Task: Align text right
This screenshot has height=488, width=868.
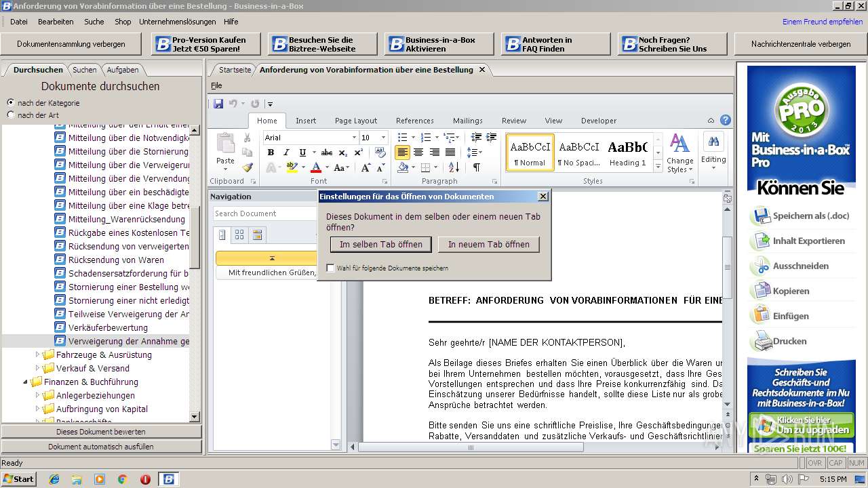Action: pos(434,152)
